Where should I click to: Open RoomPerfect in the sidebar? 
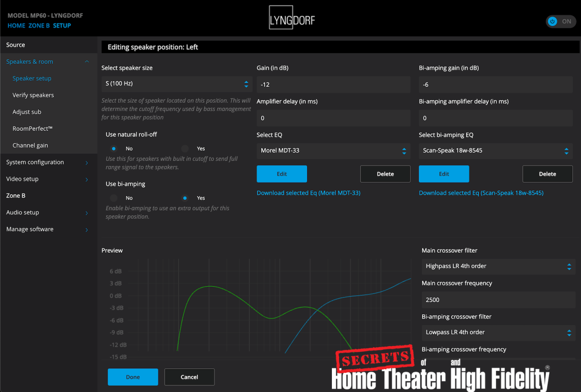click(x=32, y=129)
